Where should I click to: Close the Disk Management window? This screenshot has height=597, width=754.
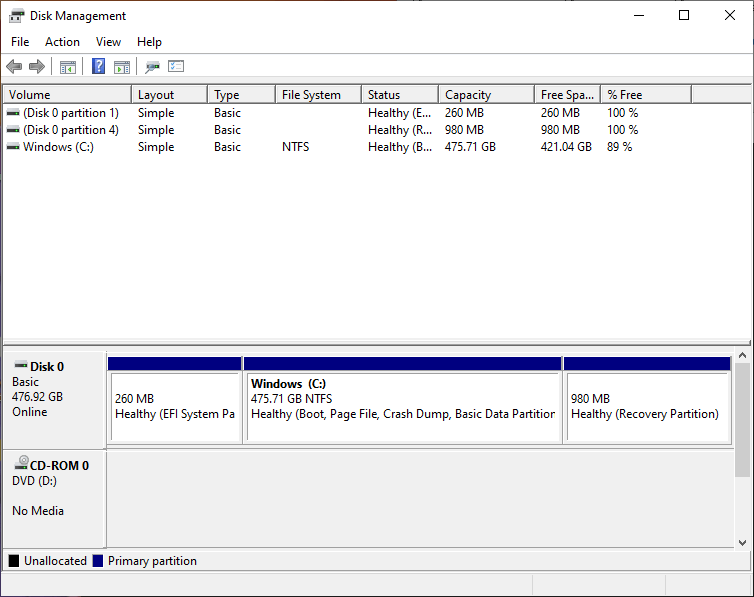729,15
